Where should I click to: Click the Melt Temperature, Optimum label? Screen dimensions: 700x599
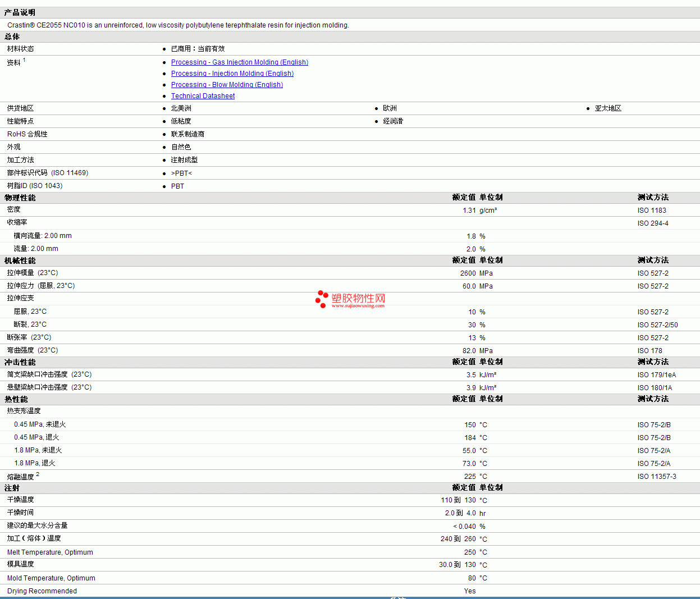click(x=50, y=552)
